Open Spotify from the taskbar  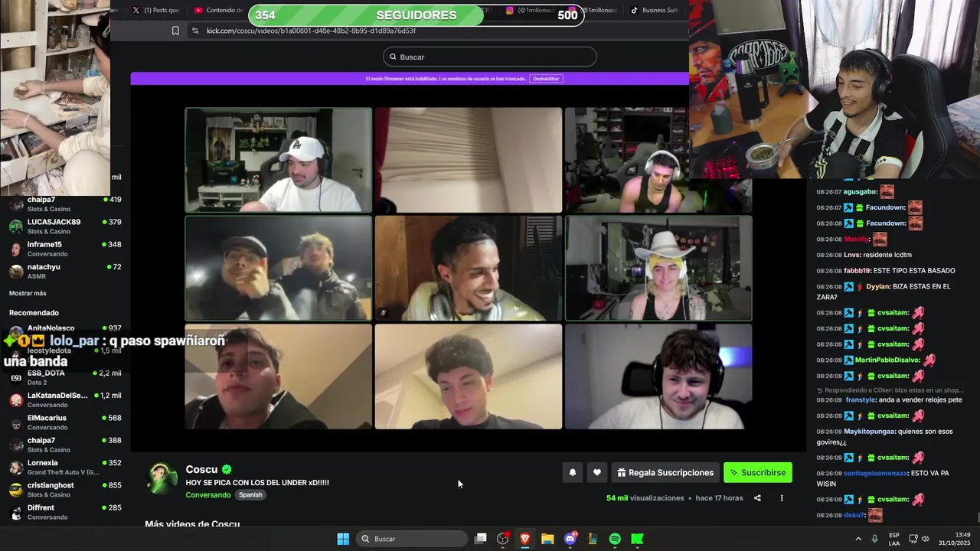click(x=615, y=539)
